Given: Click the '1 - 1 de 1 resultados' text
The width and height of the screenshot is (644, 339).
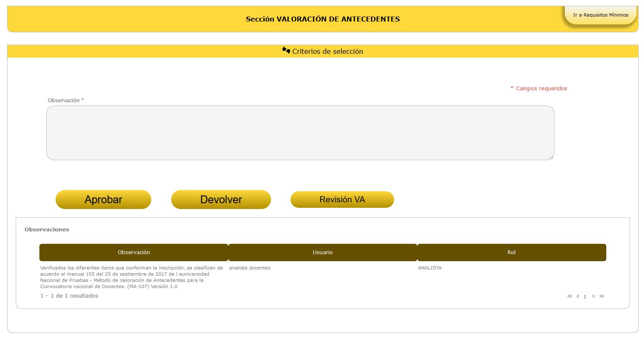Looking at the screenshot, I should 69,296.
